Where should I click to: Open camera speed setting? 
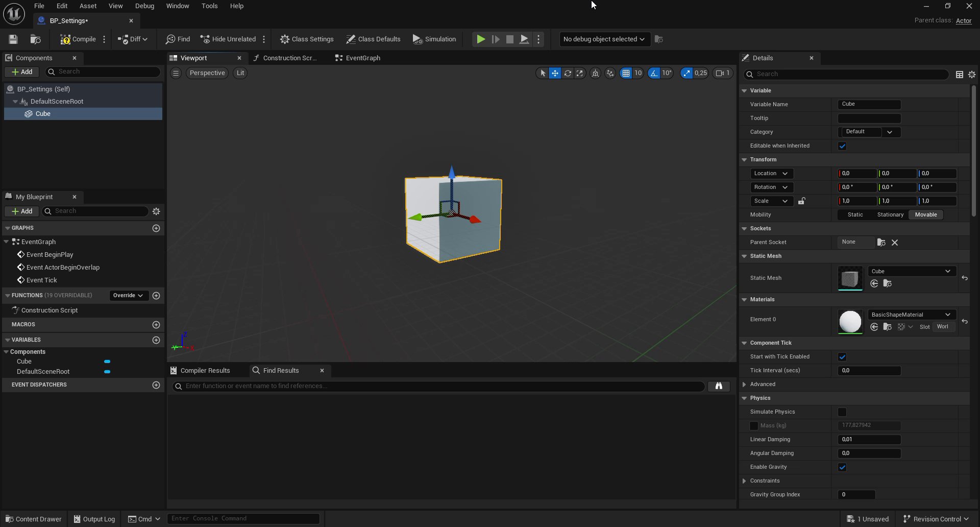(723, 73)
